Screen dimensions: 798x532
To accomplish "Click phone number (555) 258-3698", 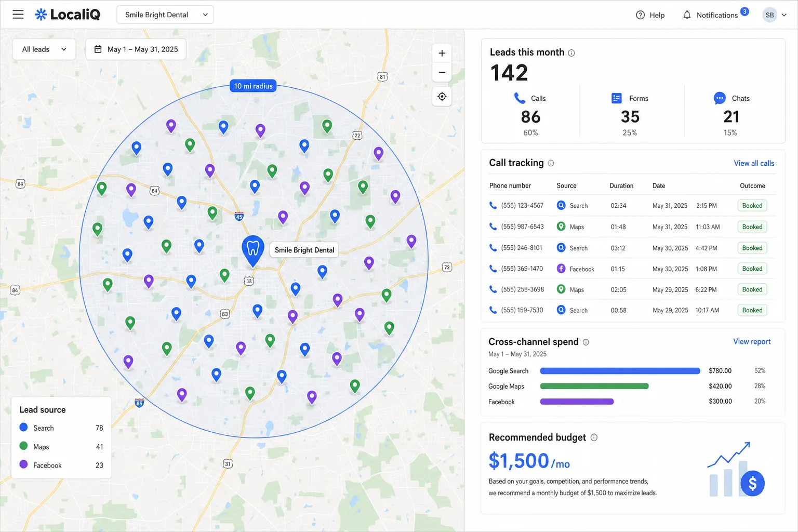I will click(523, 289).
